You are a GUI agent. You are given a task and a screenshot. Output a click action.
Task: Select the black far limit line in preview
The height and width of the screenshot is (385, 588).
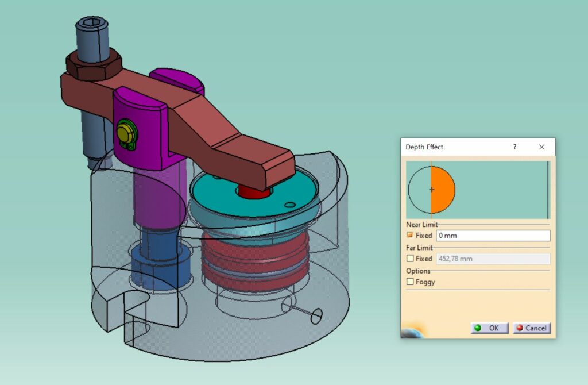(x=548, y=189)
